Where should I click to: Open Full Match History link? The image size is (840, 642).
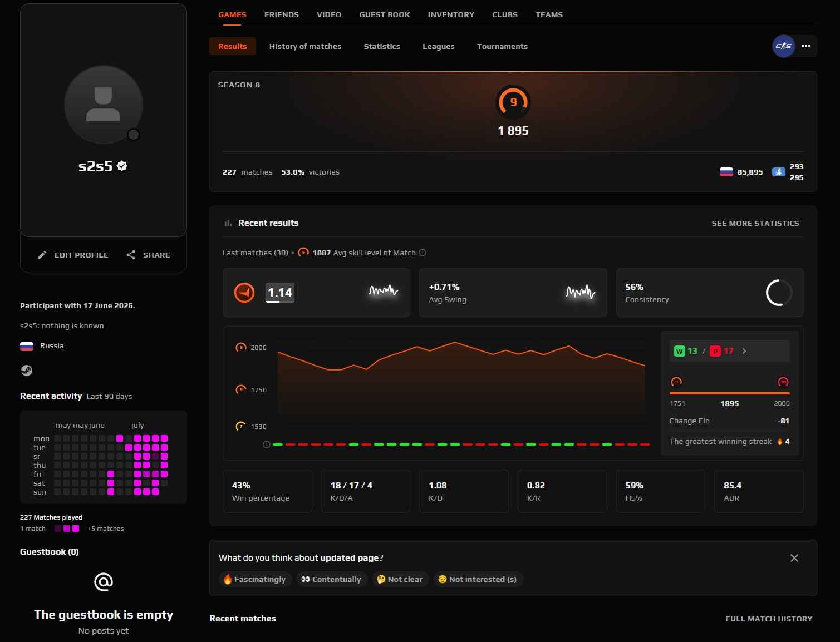pos(769,619)
